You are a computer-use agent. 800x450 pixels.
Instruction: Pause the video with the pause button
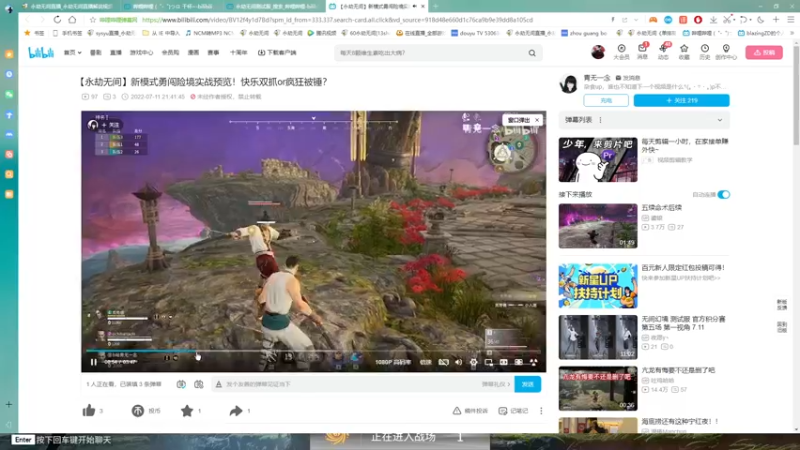coord(93,362)
